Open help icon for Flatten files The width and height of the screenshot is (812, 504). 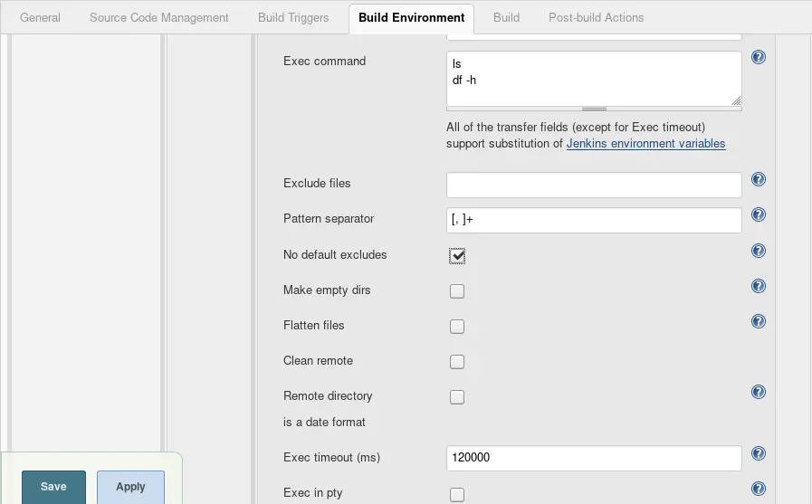click(759, 321)
